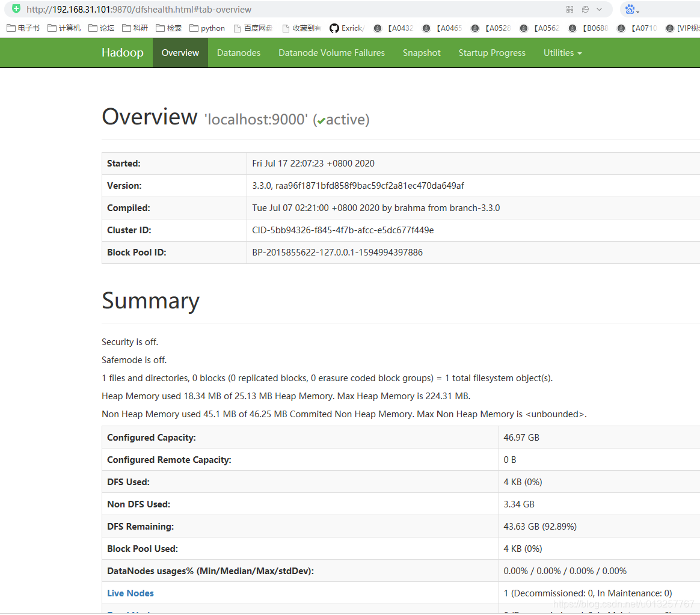Open the python bookmark folder
This screenshot has height=615, width=700.
click(207, 28)
